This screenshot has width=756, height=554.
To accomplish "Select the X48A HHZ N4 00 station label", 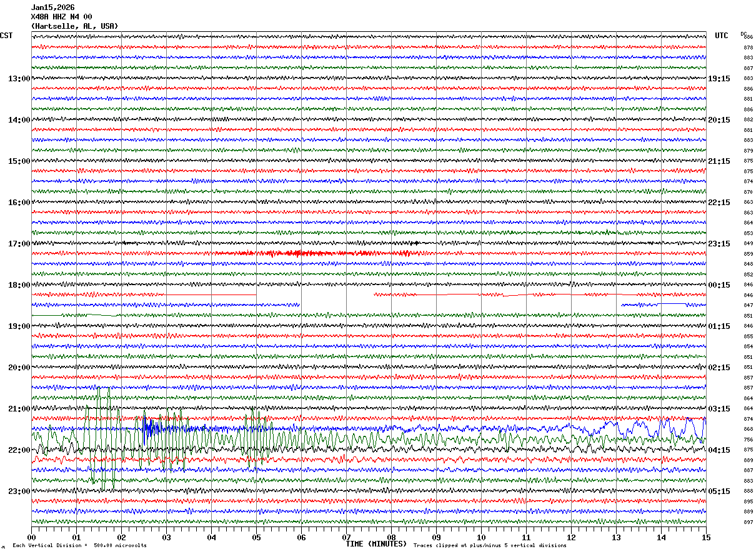I will coord(61,17).
